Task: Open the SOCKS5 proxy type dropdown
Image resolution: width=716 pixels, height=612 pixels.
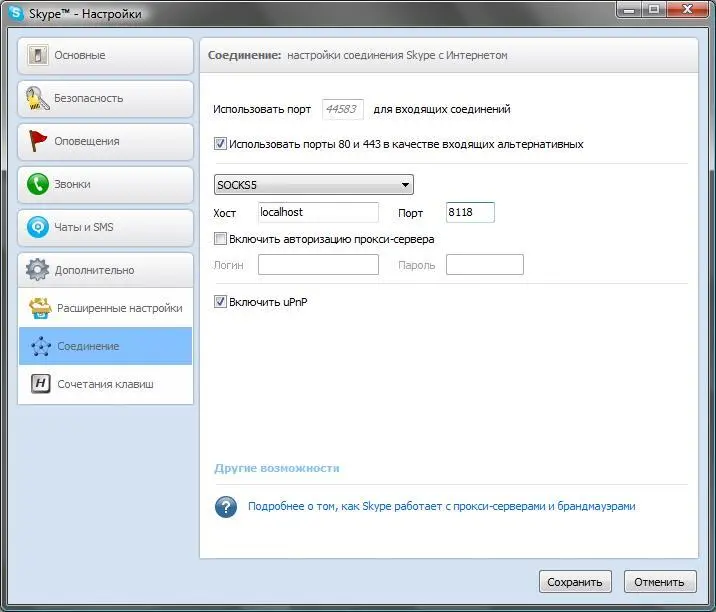Action: 314,185
